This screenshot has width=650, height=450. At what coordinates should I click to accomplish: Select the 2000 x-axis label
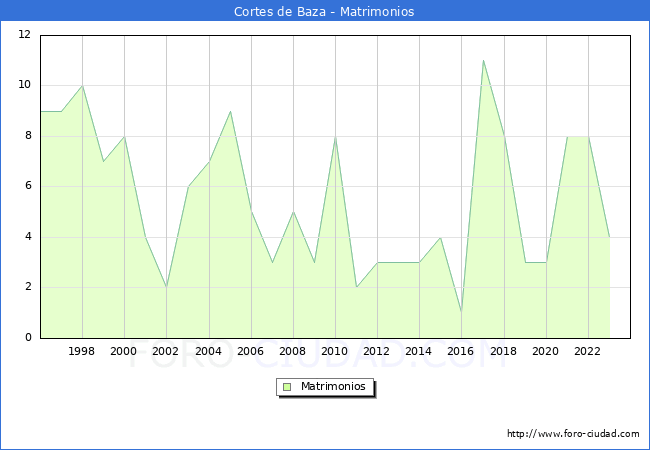[x=124, y=351]
